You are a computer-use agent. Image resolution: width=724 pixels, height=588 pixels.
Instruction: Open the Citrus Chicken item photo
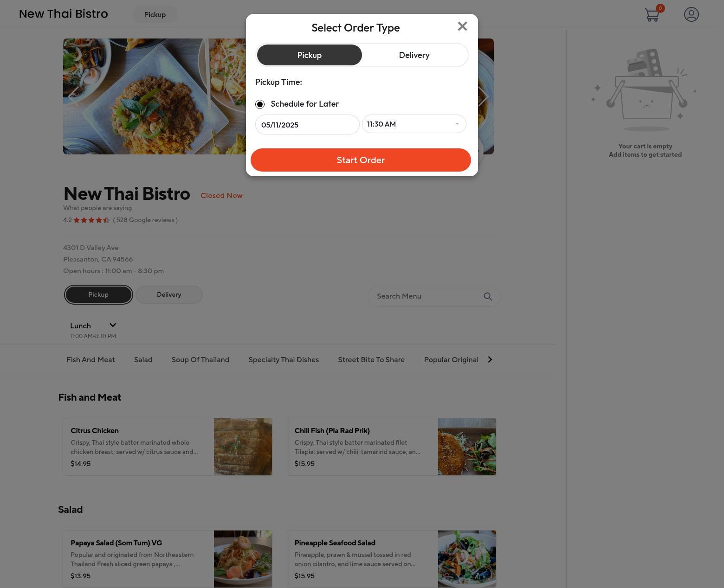(243, 447)
